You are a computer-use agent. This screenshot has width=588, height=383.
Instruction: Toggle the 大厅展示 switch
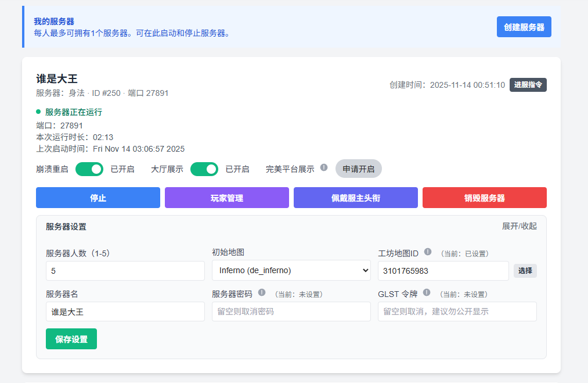click(204, 169)
